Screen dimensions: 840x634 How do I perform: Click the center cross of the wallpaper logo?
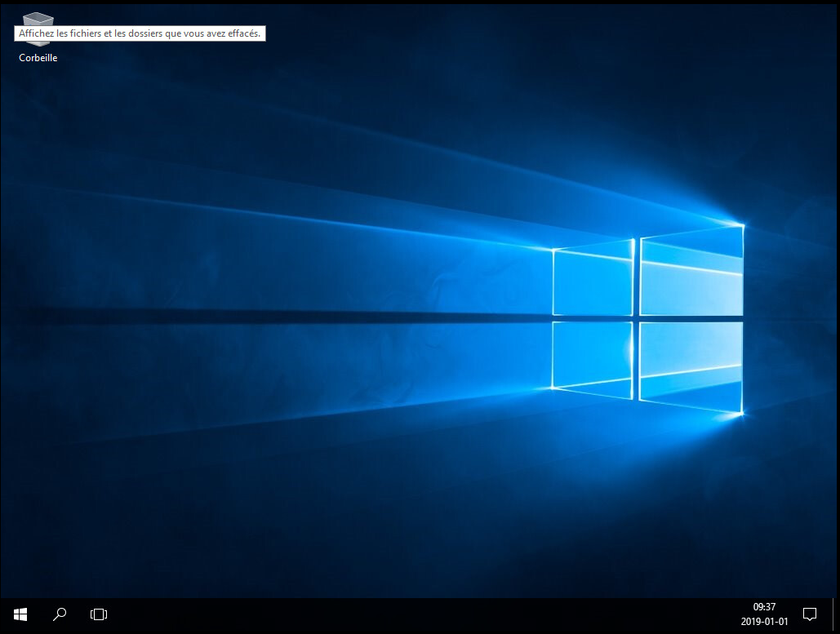click(x=637, y=318)
